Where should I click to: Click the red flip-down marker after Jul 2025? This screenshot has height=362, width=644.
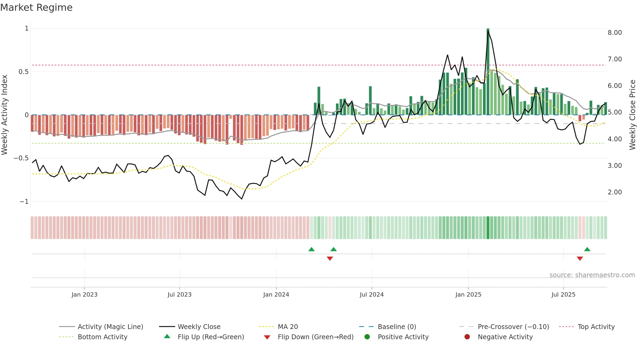(580, 258)
